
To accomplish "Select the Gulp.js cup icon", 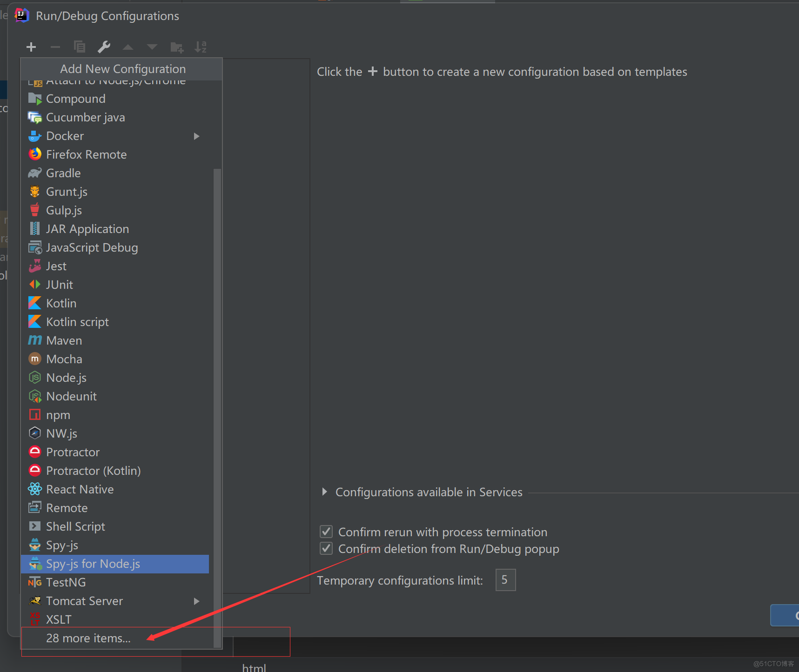I will point(35,210).
